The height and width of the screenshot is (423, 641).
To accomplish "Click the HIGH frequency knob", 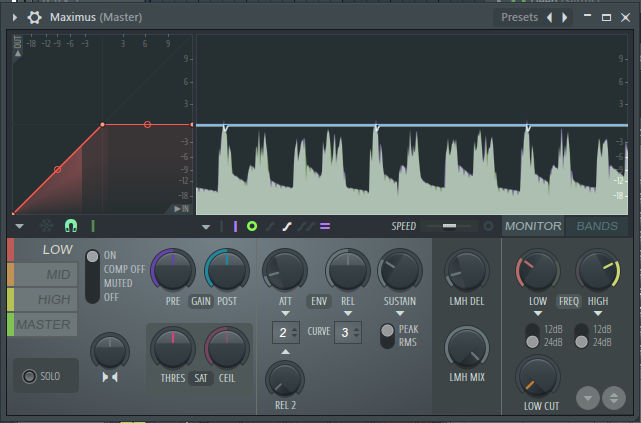I will point(598,270).
